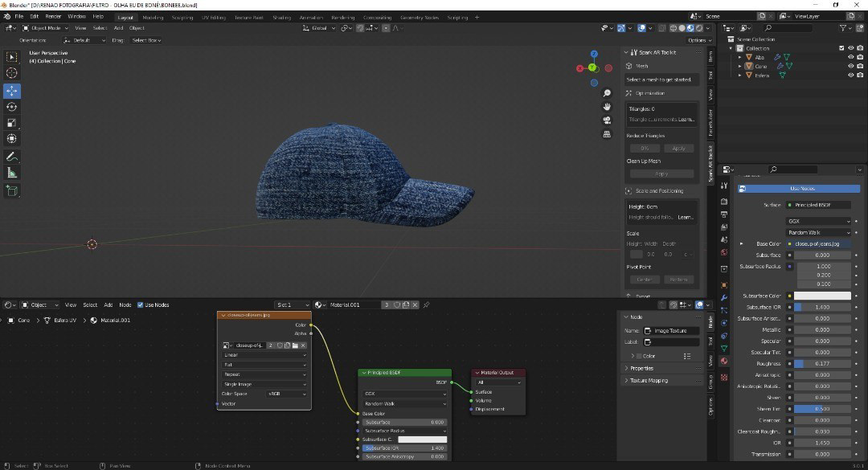Click the Add Cube tool icon
868x470 pixels.
12,190
